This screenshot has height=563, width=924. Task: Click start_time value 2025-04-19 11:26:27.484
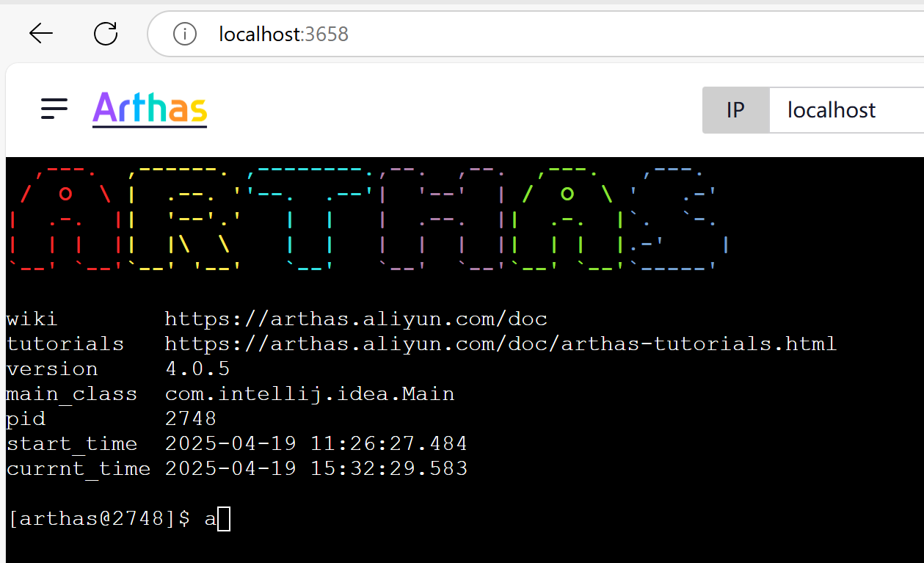(316, 443)
